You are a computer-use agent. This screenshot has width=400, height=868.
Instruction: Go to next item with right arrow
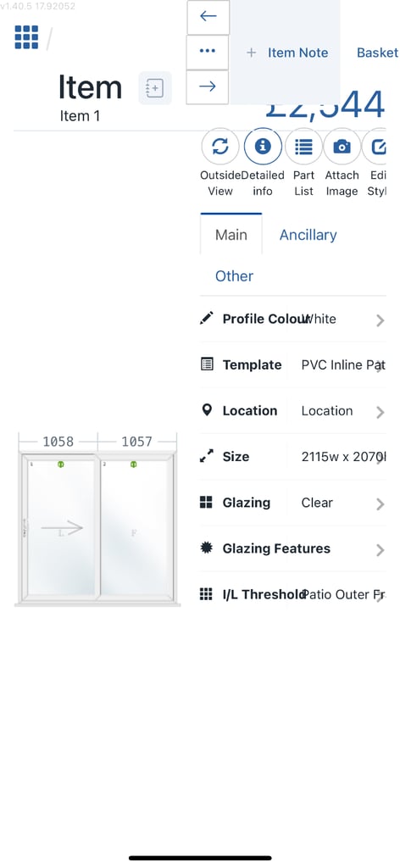[208, 86]
